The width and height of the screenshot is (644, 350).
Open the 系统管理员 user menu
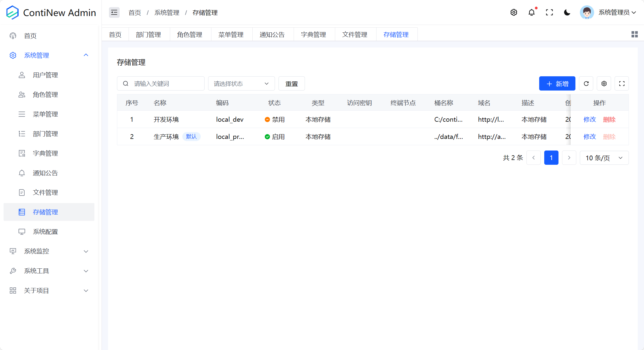click(x=614, y=12)
